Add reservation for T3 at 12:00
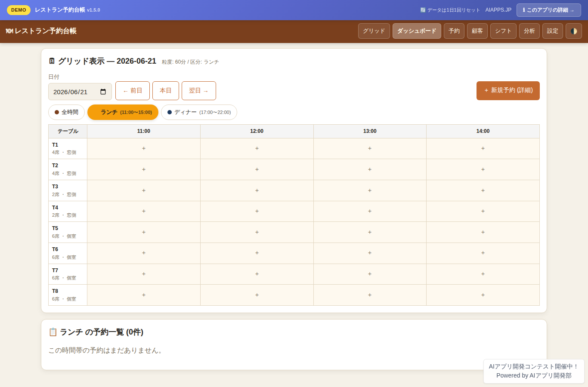The width and height of the screenshot is (588, 387). tap(257, 190)
